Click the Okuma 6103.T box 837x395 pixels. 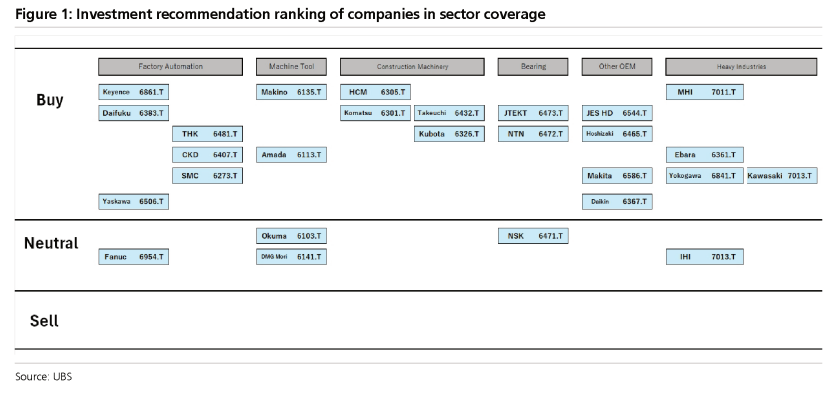(291, 236)
